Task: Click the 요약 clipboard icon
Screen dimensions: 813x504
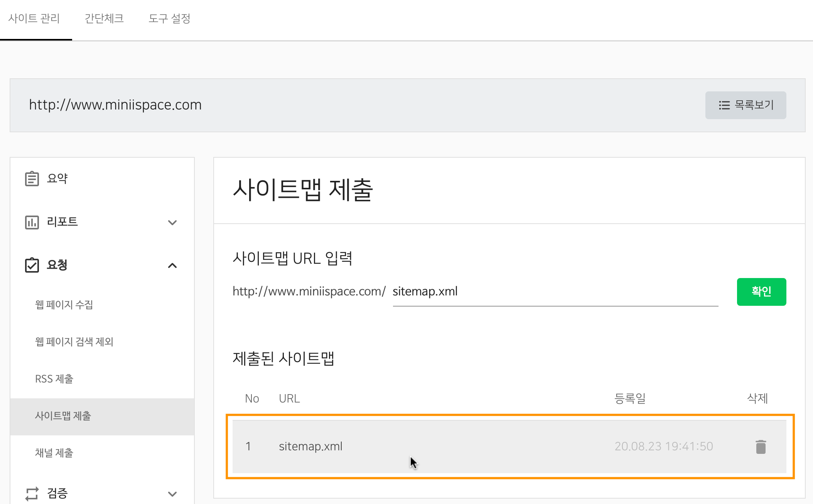Action: click(32, 179)
